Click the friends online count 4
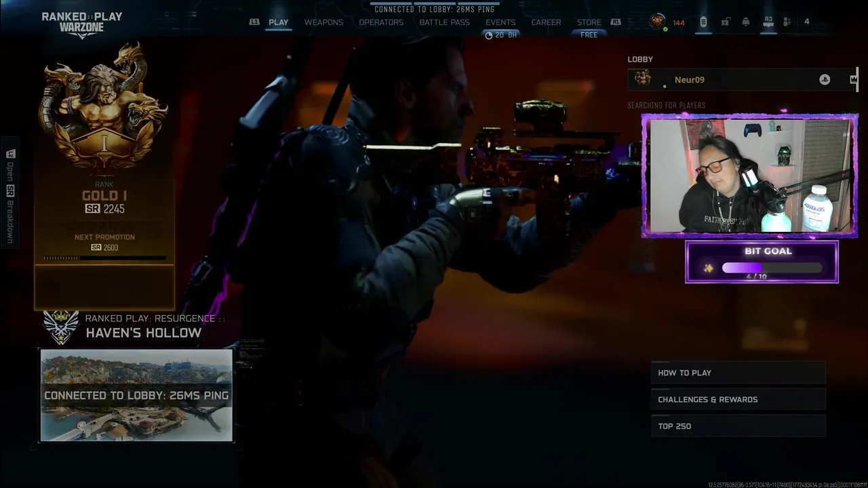The image size is (868, 488). click(x=806, y=22)
